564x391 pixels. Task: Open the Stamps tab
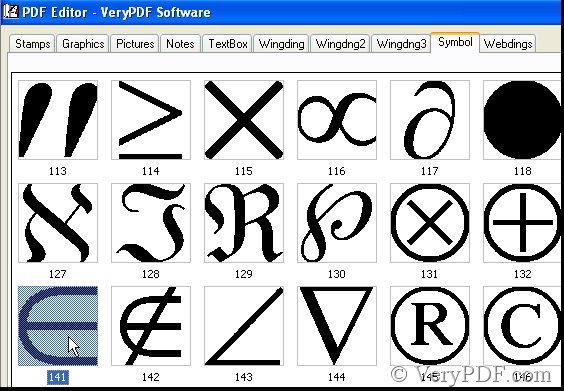(x=32, y=44)
